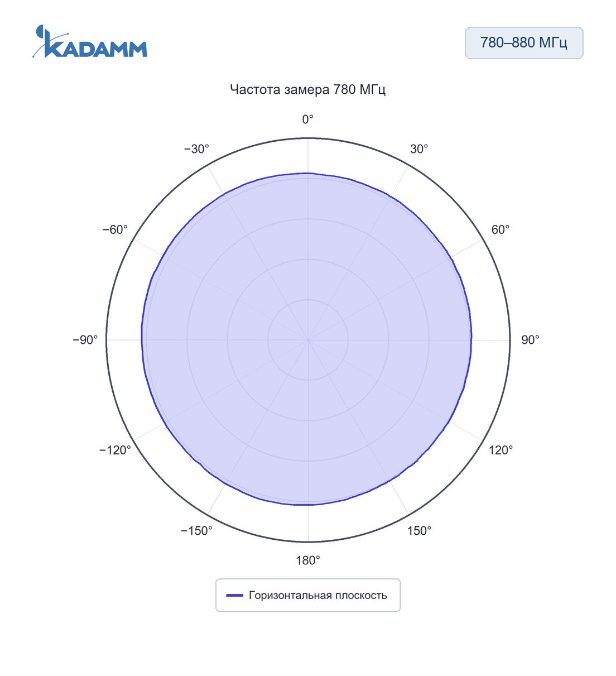Click the −90° angle label
This screenshot has height=676, width=616.
tap(85, 340)
